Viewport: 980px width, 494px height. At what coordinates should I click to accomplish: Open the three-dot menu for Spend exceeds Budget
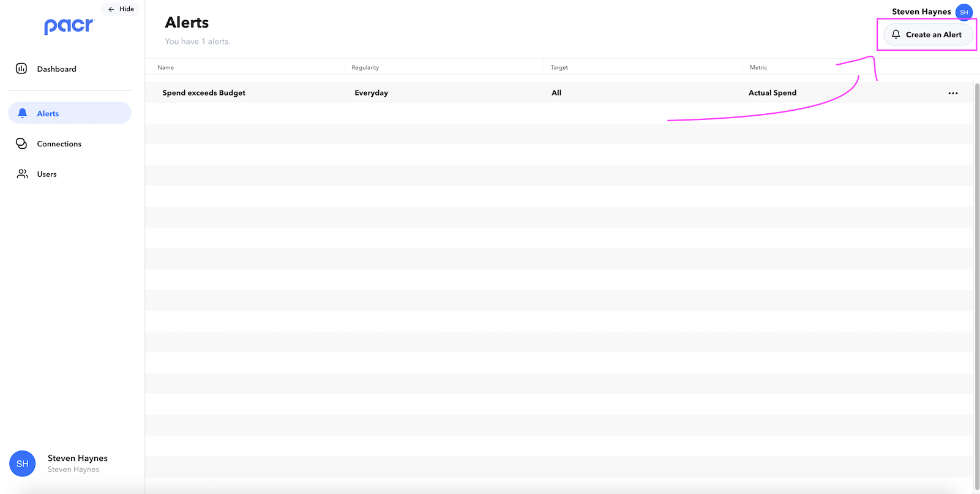(952, 93)
